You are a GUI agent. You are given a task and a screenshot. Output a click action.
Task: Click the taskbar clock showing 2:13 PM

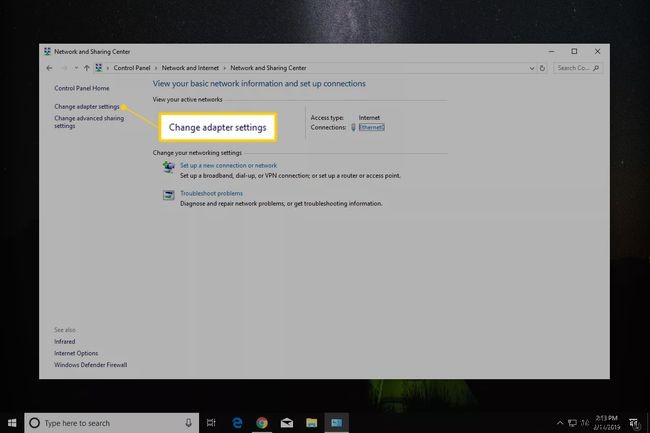(x=606, y=423)
